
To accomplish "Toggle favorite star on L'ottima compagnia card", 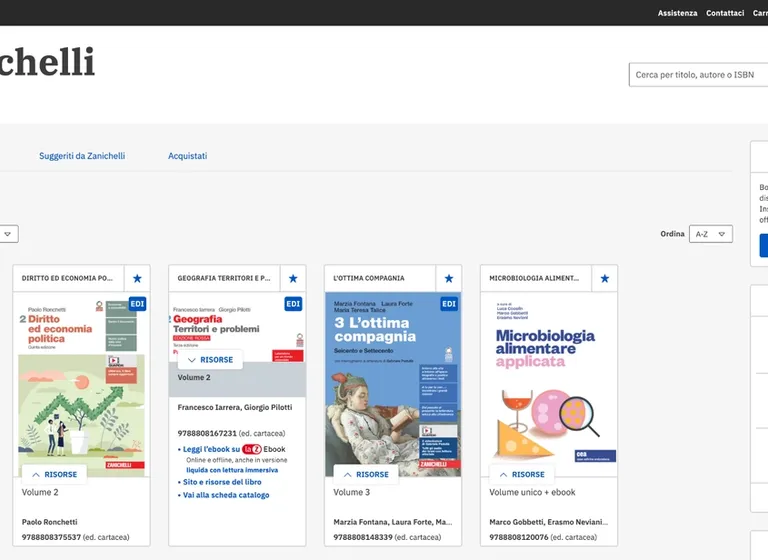I will pyautogui.click(x=449, y=278).
